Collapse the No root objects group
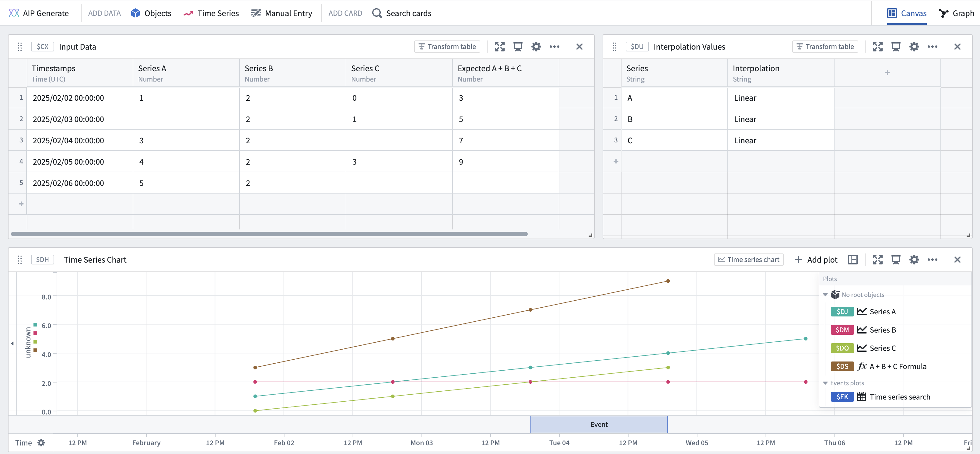980x454 pixels. 825,295
